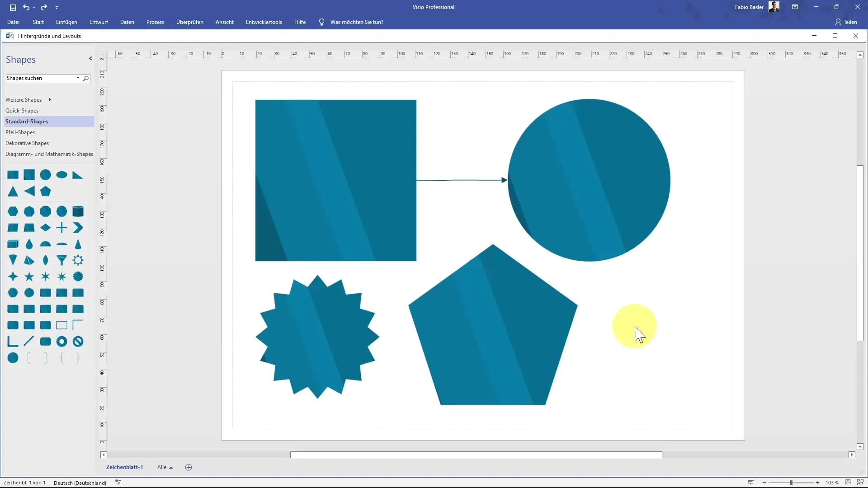Select the Rectangle shape in Standard-Shapes
The height and width of the screenshot is (488, 868).
(x=13, y=175)
